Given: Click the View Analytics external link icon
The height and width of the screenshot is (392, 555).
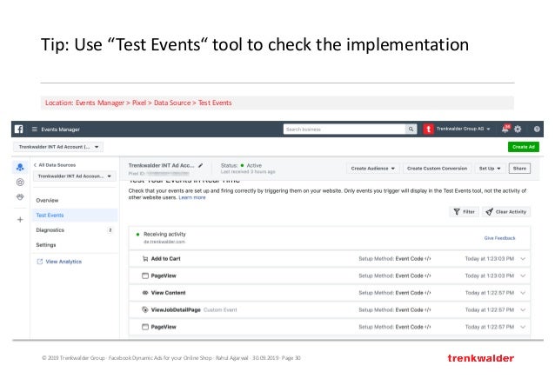Looking at the screenshot, I should [x=40, y=262].
